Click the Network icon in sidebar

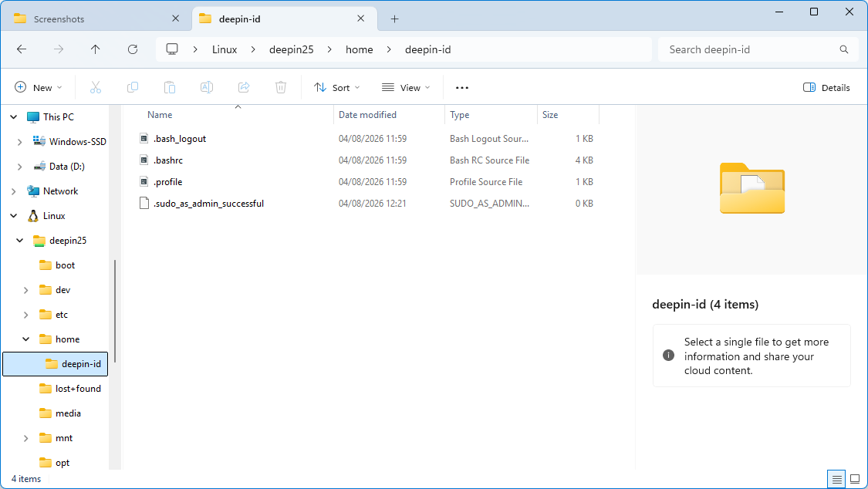pos(33,191)
